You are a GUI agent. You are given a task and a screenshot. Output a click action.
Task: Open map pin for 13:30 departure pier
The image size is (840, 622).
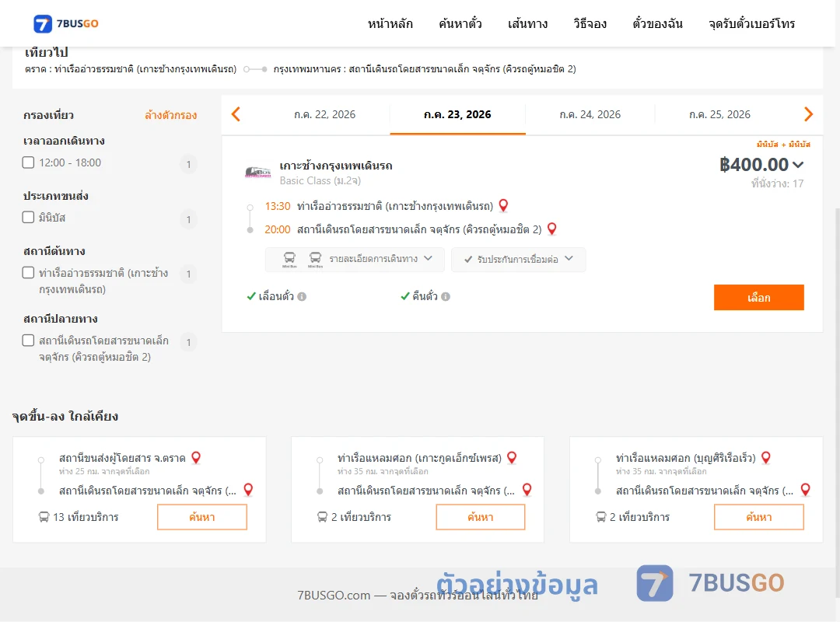click(503, 205)
